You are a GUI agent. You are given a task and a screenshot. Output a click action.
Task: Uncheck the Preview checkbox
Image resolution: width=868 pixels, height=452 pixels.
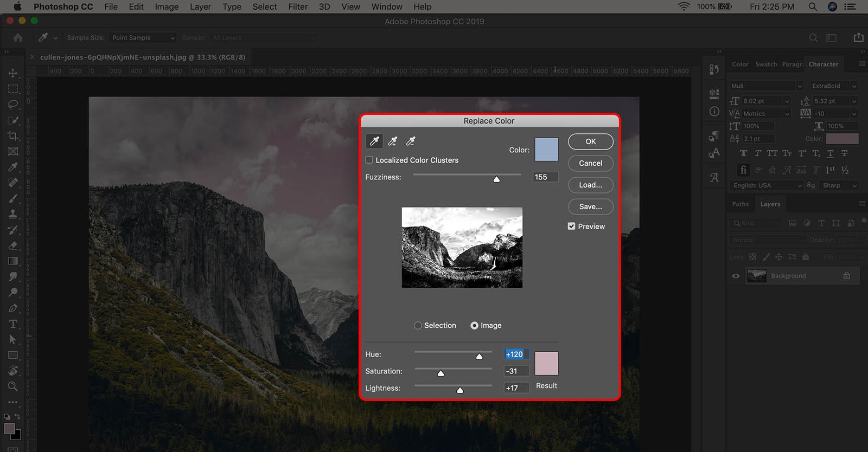[x=571, y=227]
